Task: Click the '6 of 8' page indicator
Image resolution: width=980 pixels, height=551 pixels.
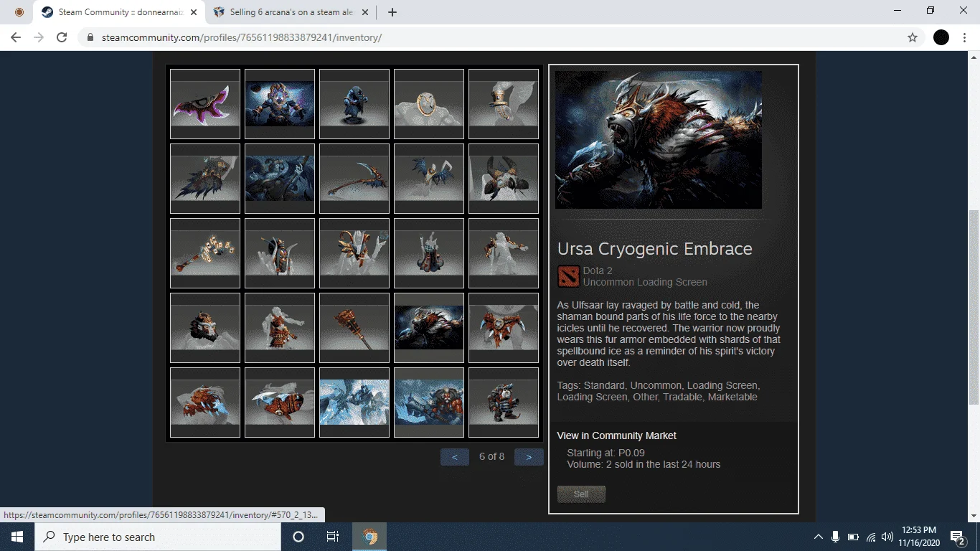Action: pyautogui.click(x=491, y=456)
